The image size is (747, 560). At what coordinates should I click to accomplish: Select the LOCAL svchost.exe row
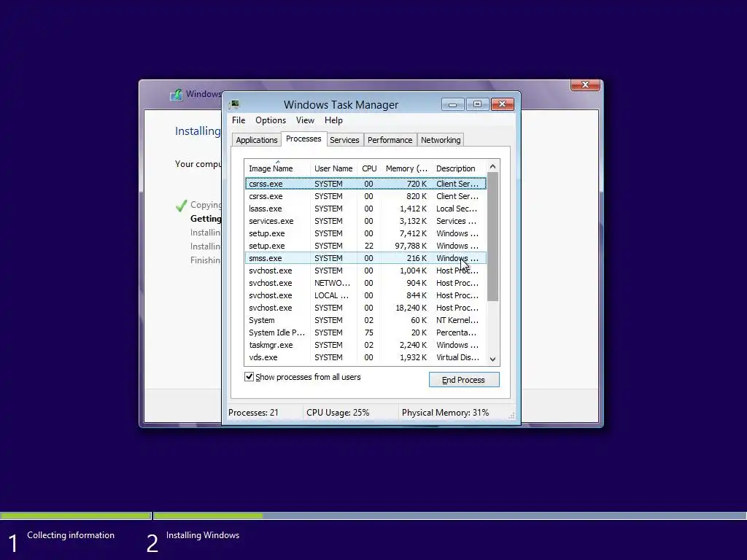[365, 295]
